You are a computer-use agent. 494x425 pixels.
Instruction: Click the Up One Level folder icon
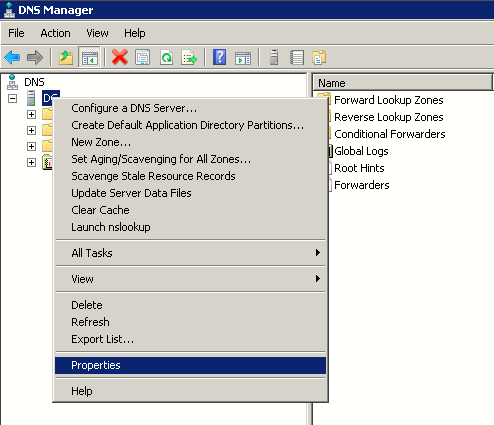(x=66, y=57)
